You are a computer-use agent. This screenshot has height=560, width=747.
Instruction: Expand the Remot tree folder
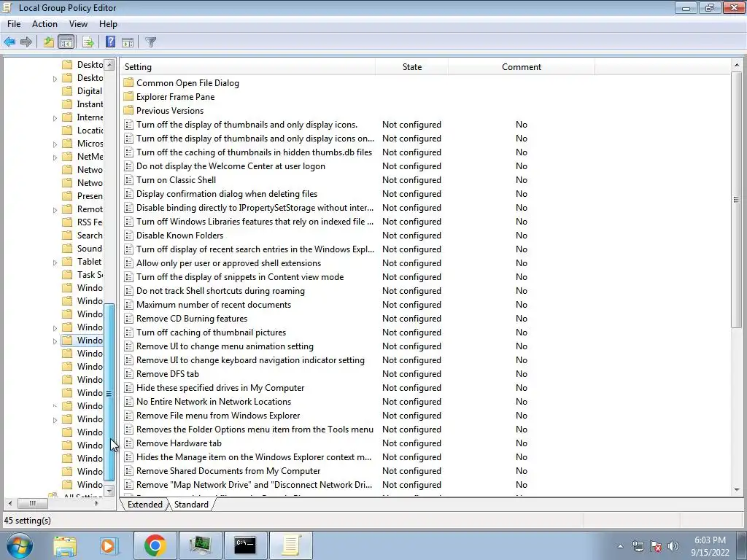[55, 209]
